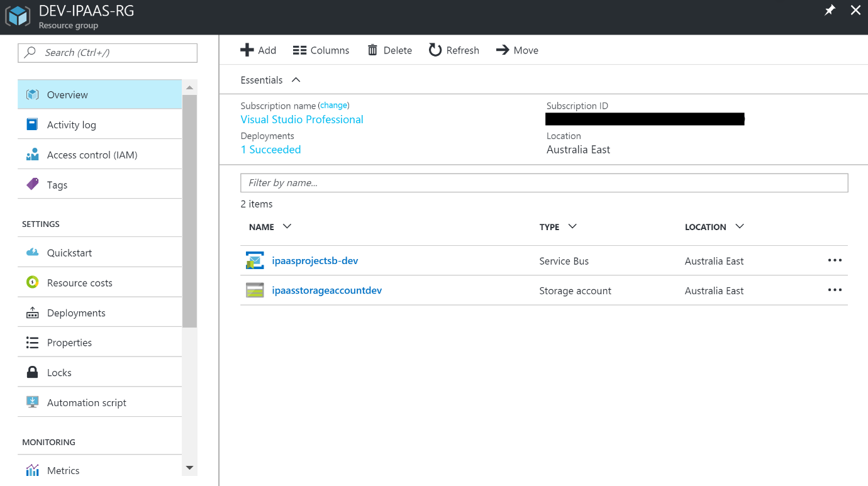Click the change subscription link
Viewport: 868px width, 486px height.
tap(333, 106)
